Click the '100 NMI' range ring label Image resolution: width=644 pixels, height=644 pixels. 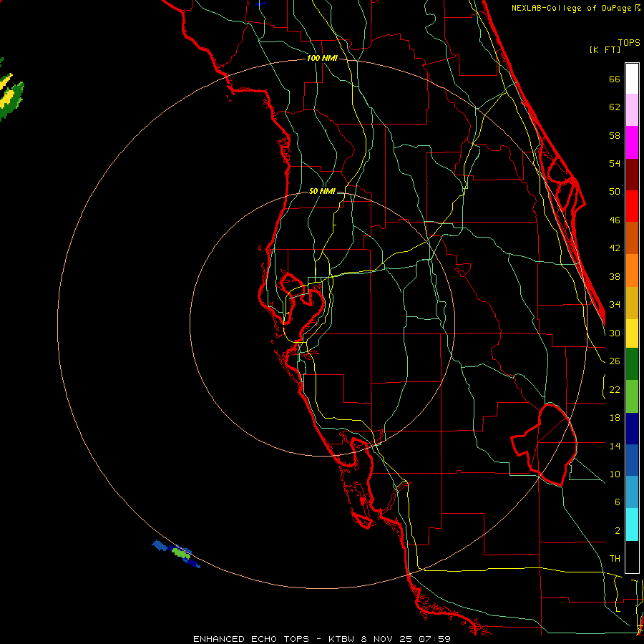pyautogui.click(x=322, y=59)
